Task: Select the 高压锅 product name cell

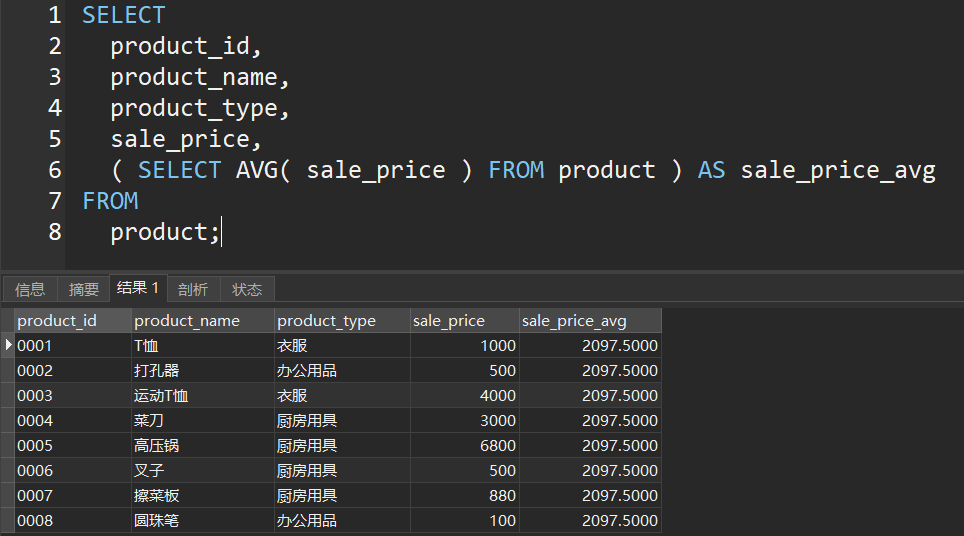Action: point(203,445)
